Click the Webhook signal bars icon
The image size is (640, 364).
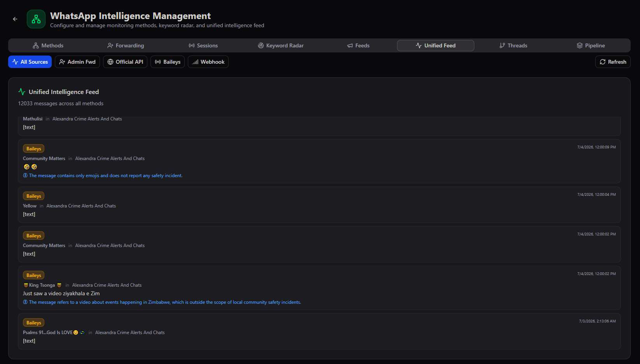(x=195, y=62)
